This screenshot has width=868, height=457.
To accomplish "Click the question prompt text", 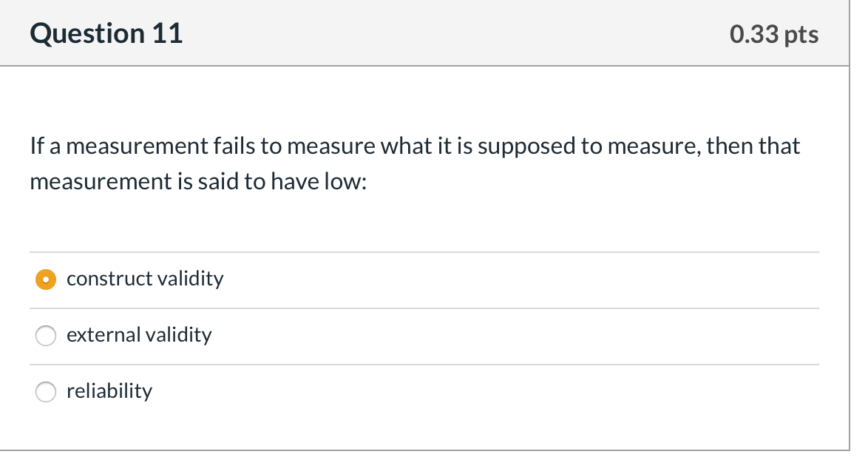I will [414, 163].
